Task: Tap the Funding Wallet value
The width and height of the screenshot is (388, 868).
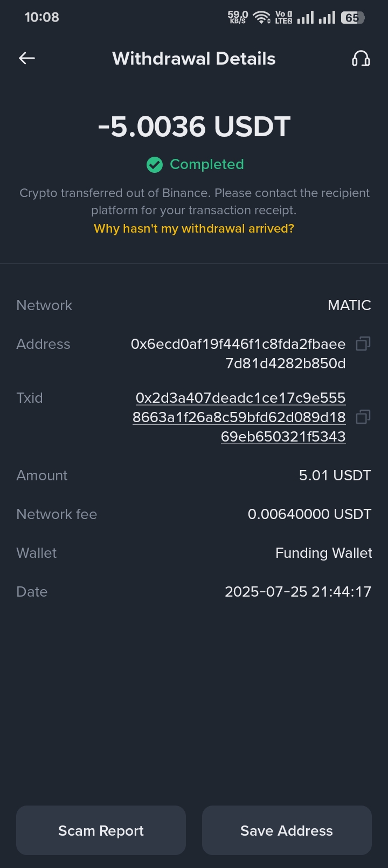Action: 323,553
